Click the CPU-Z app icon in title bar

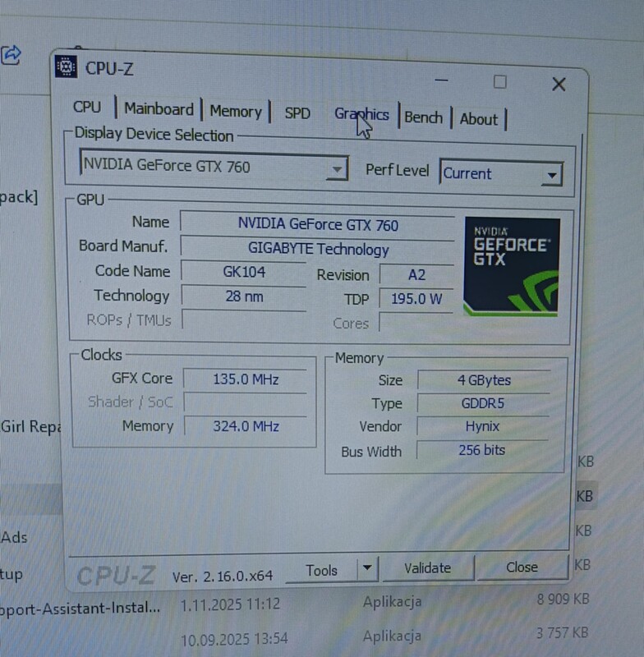point(67,67)
